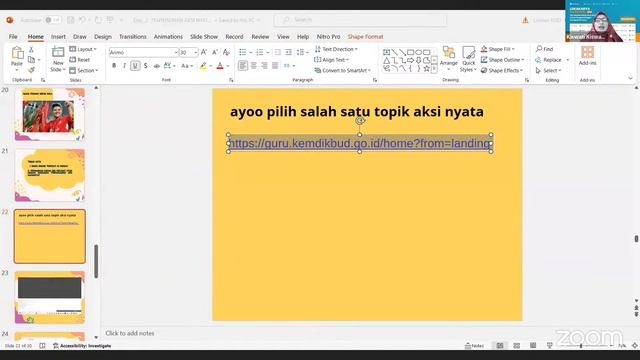Select slide 23 thumbnail
Image resolution: width=640 pixels, height=360 pixels.
(x=49, y=298)
